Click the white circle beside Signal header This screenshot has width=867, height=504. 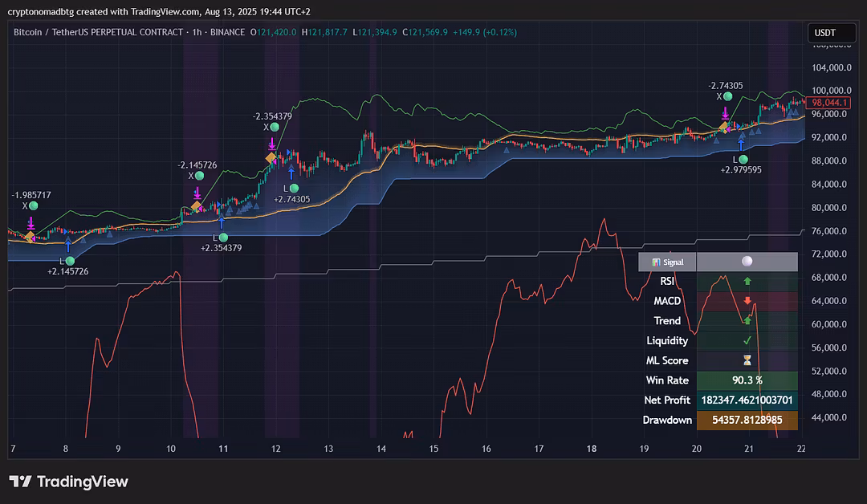pos(747,262)
